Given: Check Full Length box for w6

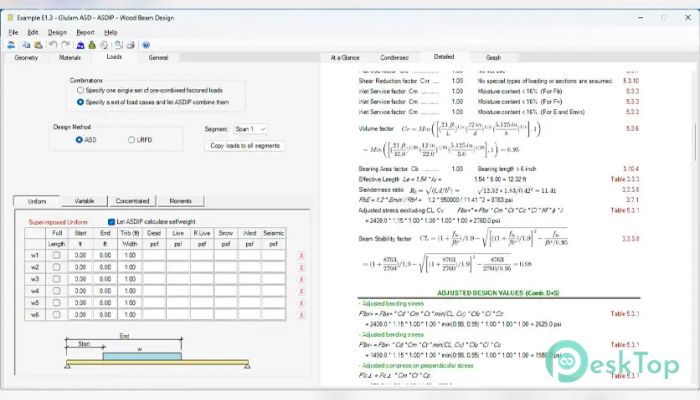Looking at the screenshot, I should click(56, 314).
